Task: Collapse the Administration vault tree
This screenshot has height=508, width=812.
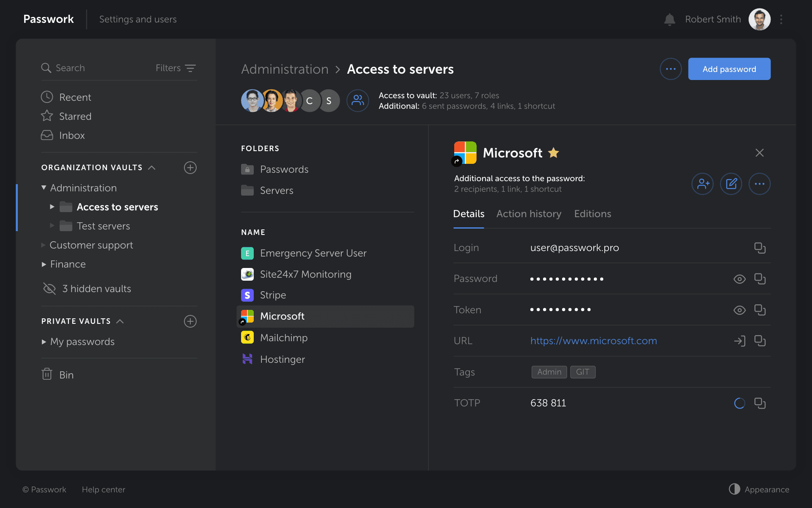Action: pyautogui.click(x=44, y=188)
